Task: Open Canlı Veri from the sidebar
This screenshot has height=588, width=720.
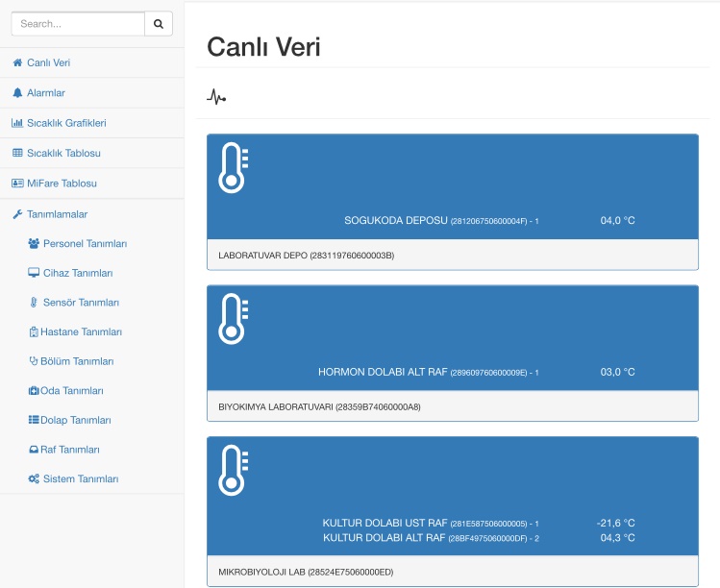Action: [x=47, y=63]
